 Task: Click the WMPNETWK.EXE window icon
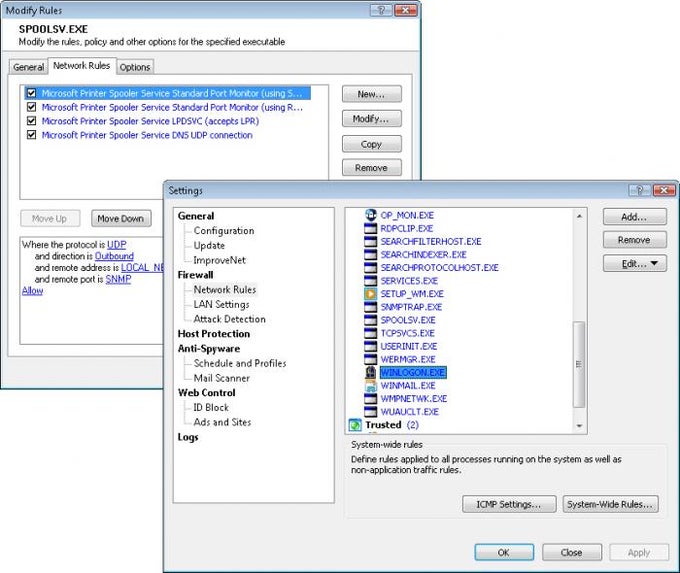(x=370, y=398)
